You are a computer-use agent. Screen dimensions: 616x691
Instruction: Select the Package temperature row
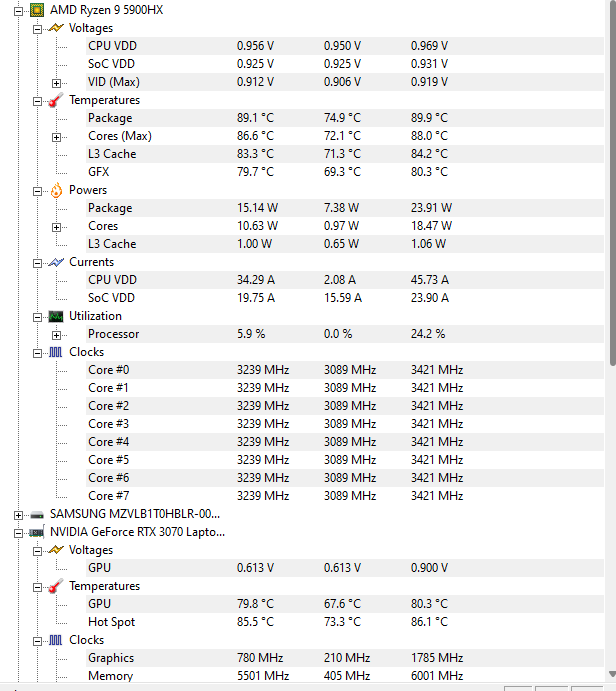345,118
